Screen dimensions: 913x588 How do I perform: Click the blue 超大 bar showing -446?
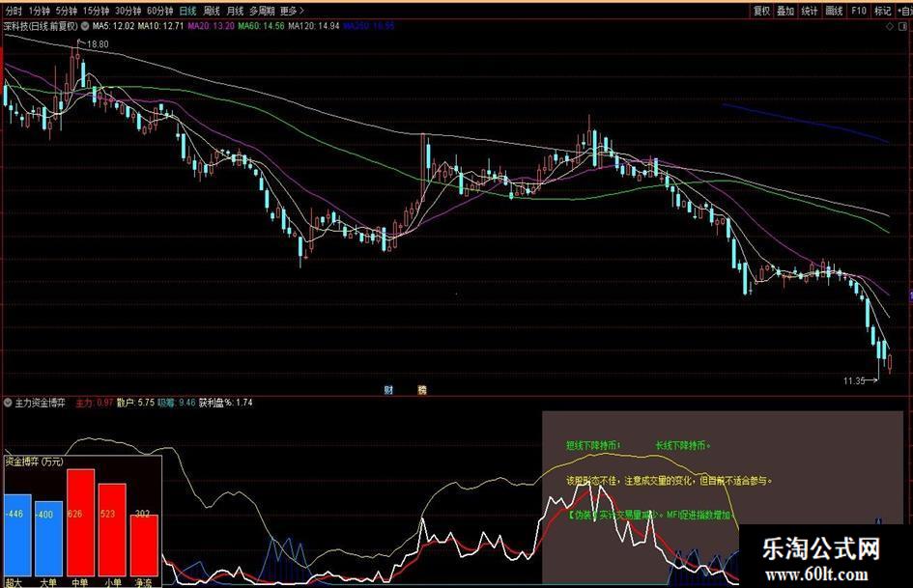click(x=17, y=535)
